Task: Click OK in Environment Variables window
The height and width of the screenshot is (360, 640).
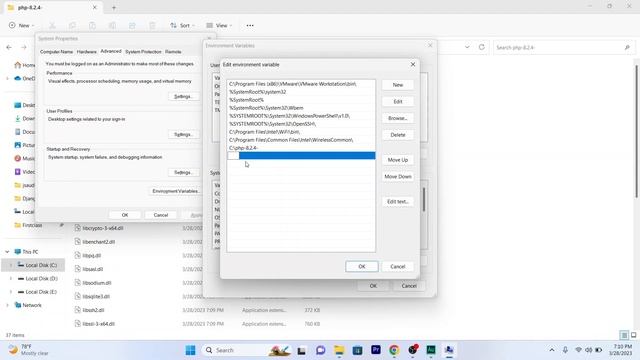Action: tap(373, 286)
